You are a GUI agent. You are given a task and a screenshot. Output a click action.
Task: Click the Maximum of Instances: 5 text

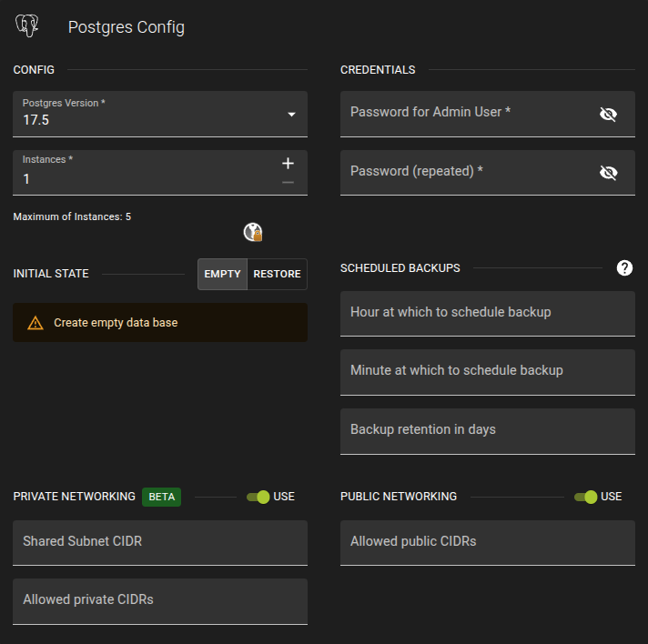(x=72, y=216)
